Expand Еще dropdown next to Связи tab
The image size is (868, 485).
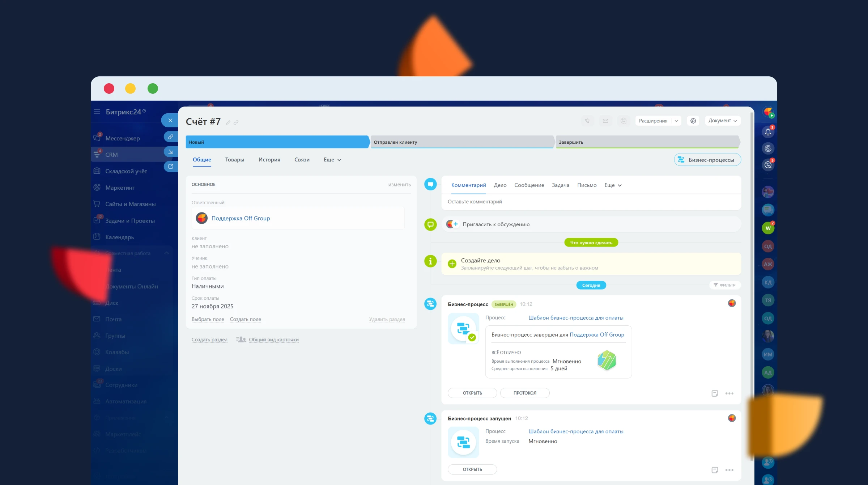pyautogui.click(x=332, y=160)
